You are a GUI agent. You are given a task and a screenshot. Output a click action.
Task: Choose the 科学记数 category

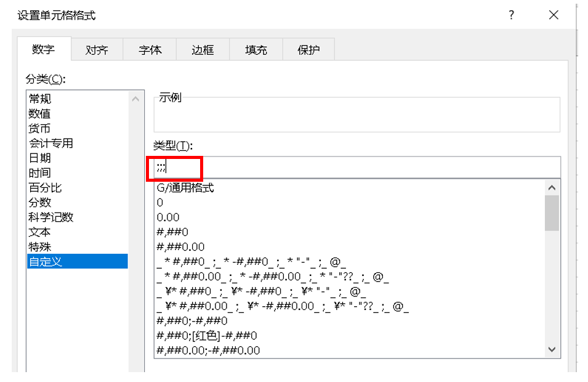pyautogui.click(x=78, y=217)
